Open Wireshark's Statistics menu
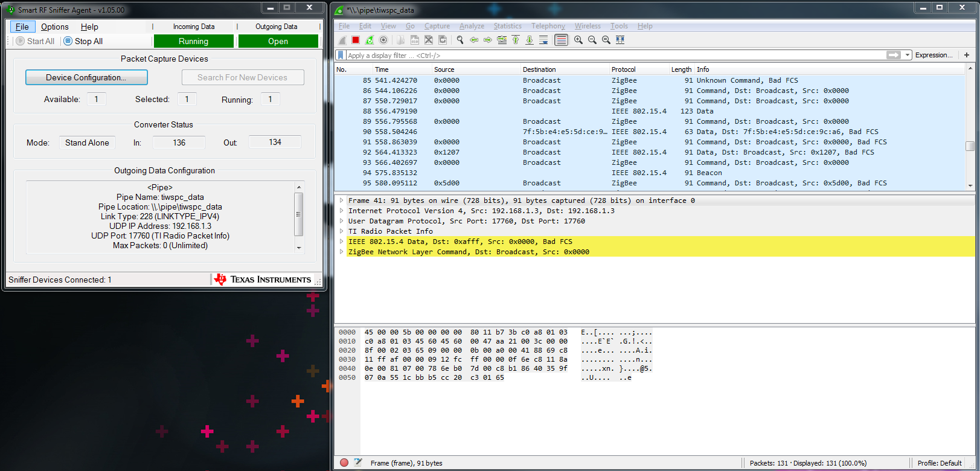The image size is (980, 471). (507, 26)
